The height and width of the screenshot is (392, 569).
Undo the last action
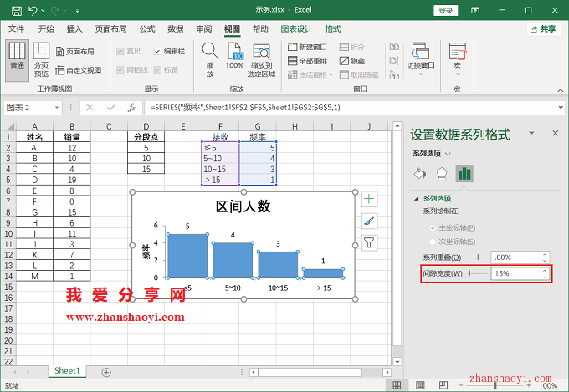point(33,11)
